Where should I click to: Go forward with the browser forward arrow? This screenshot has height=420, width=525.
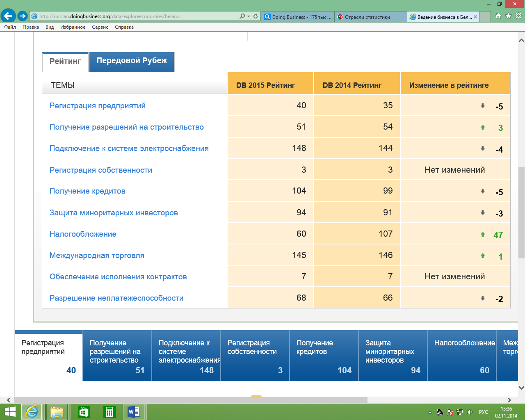click(23, 16)
